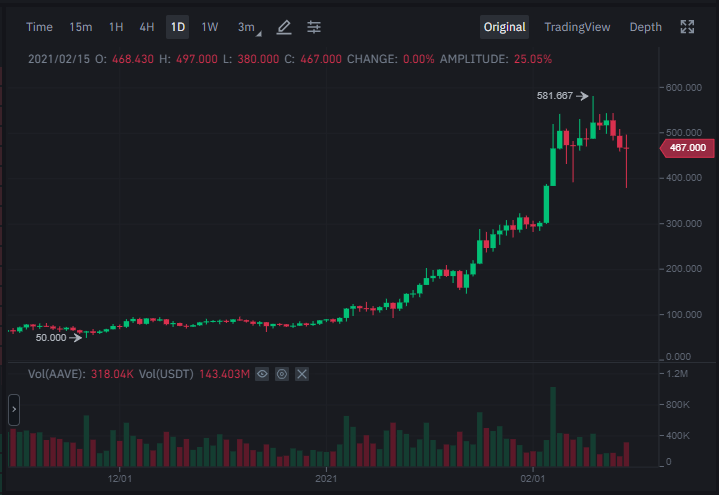
Task: Switch to the TradingView chart
Action: 577,27
